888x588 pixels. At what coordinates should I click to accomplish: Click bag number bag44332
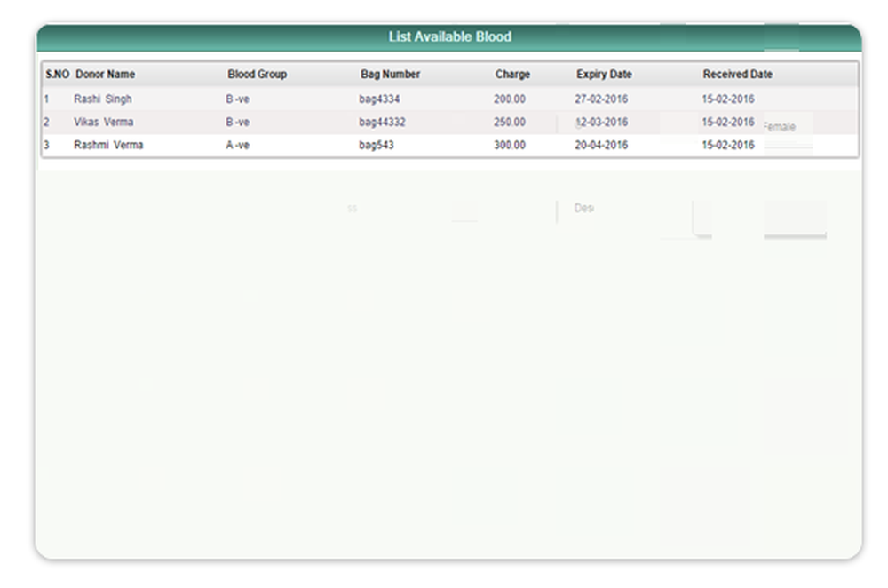pos(382,122)
